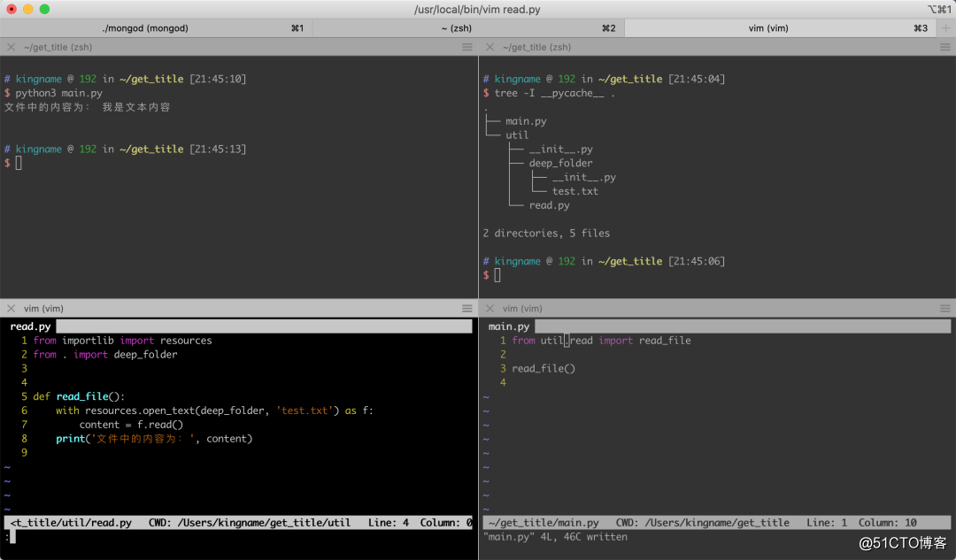
Task: Select the vim (vim) tab
Action: tap(767, 28)
